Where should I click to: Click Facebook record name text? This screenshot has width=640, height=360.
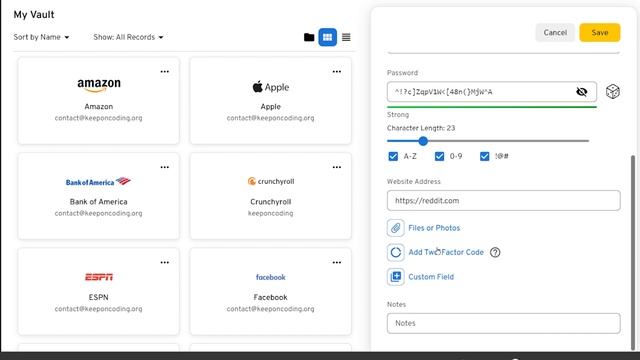(271, 297)
